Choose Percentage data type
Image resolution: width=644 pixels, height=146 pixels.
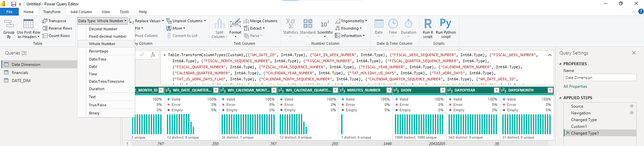click(x=106, y=51)
